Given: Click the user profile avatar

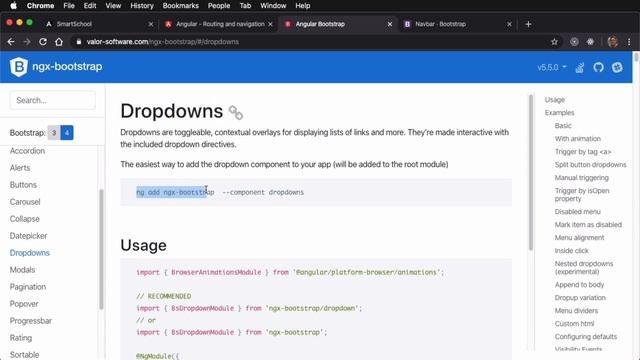Looking at the screenshot, I should [x=612, y=42].
